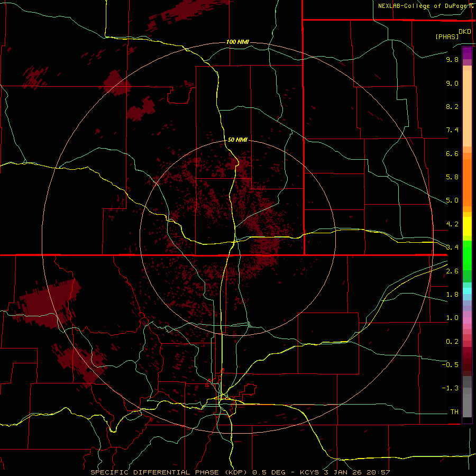Image resolution: width=476 pixels, height=476 pixels.
Task: Click the cyan segment of color bar
Action: point(467,291)
